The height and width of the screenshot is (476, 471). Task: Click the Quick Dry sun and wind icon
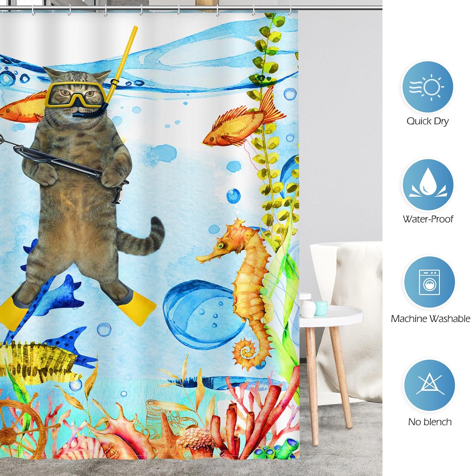pos(427,87)
